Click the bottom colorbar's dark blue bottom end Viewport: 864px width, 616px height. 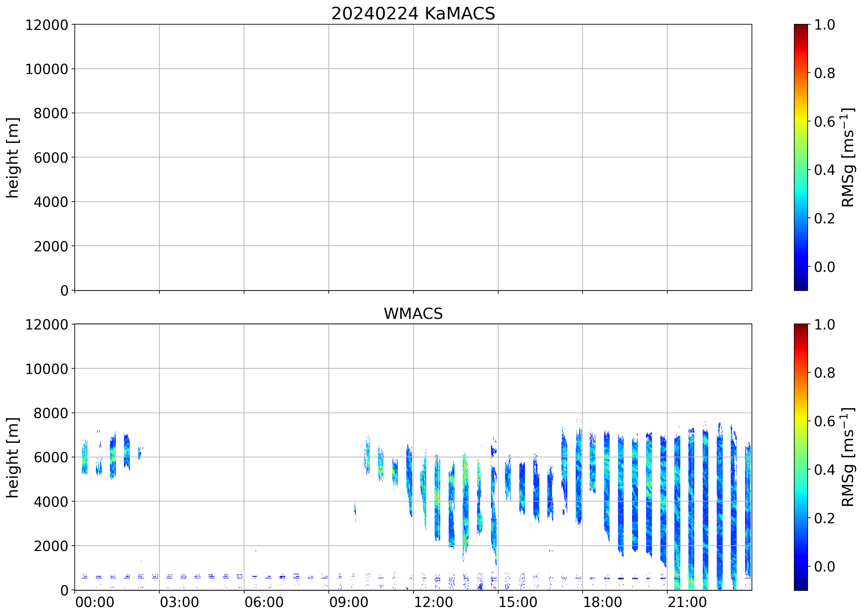tap(800, 587)
